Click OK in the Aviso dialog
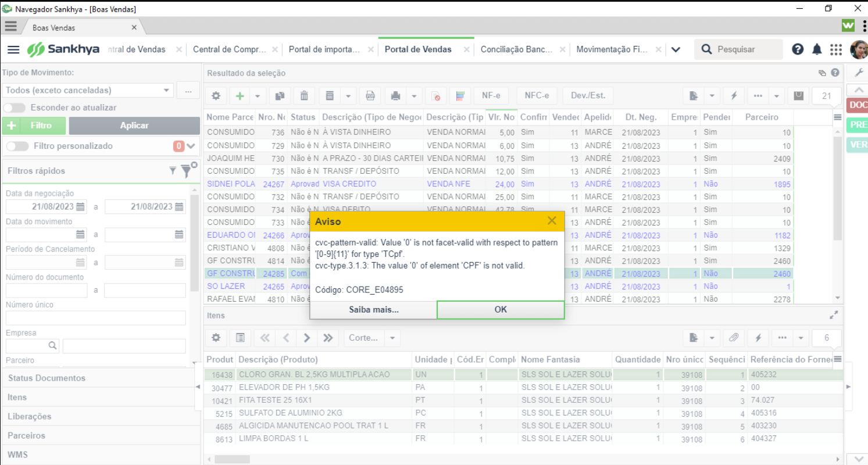Image resolution: width=868 pixels, height=465 pixels. (x=501, y=310)
